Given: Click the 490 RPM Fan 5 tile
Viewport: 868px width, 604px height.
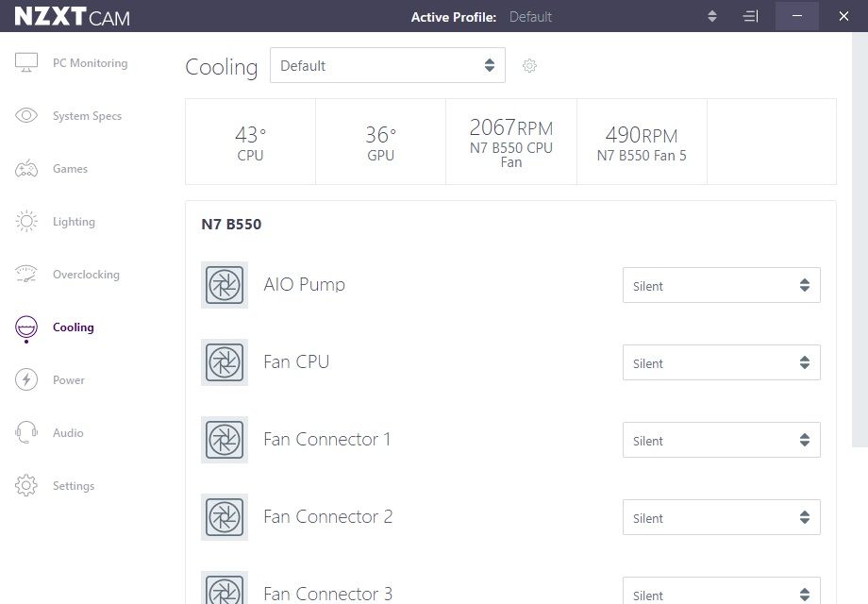Looking at the screenshot, I should point(642,142).
